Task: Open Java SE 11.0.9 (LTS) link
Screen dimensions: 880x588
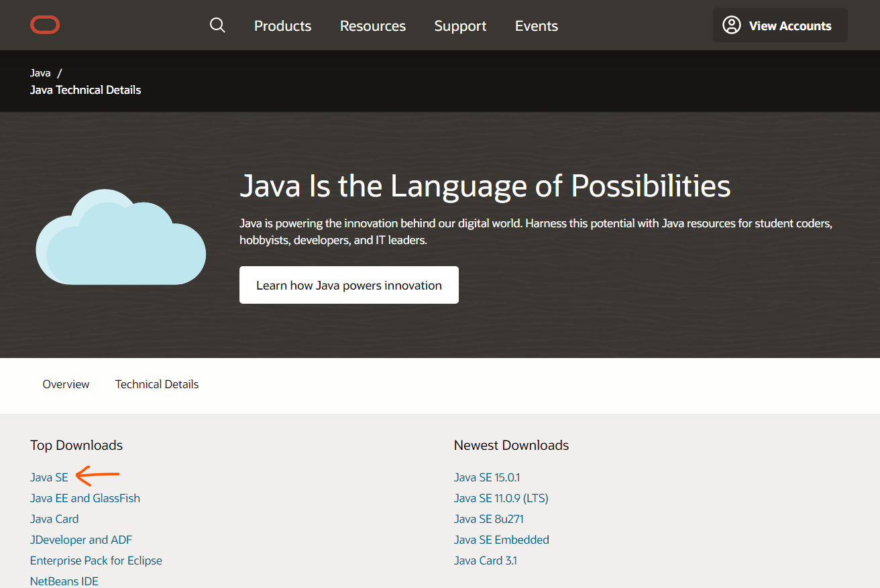Action: point(501,498)
